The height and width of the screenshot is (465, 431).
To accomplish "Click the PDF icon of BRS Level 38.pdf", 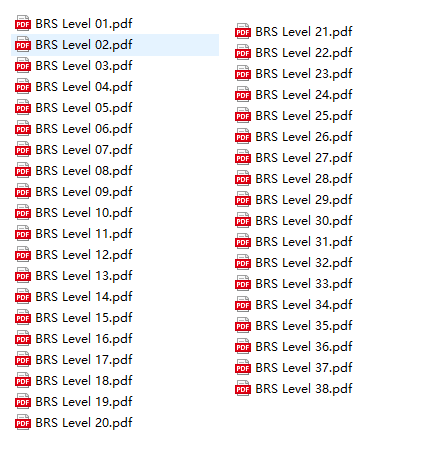I will [x=243, y=389].
